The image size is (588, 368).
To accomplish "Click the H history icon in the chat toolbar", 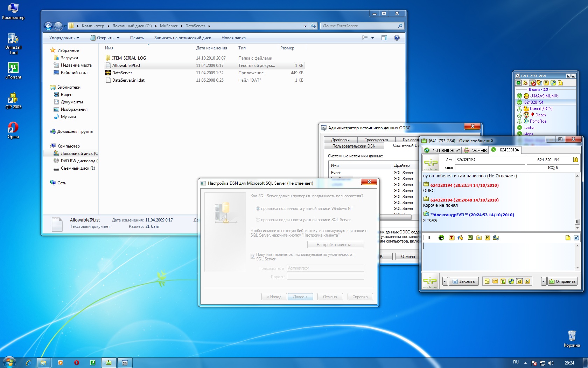I will [487, 238].
